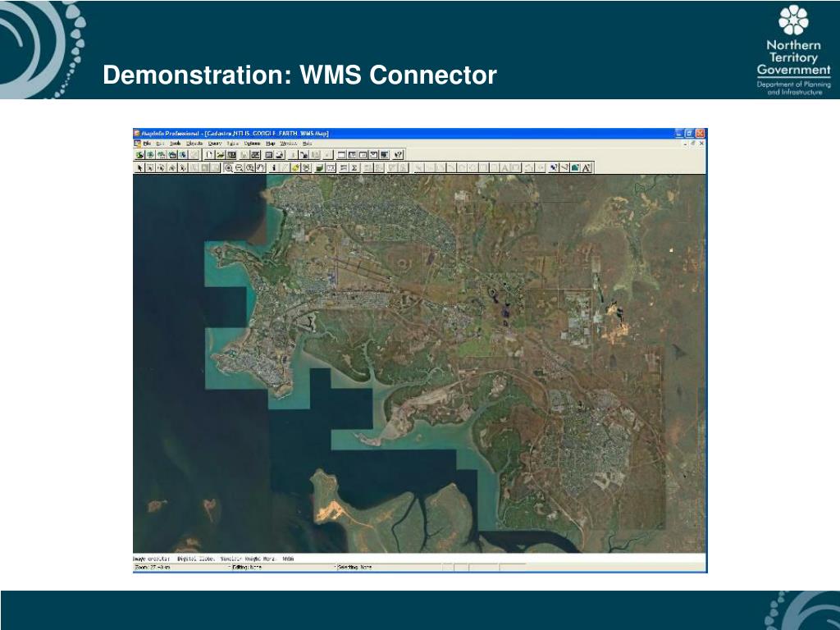Screen dimensions: 840x630
Task: Open the Window menu
Action: (x=289, y=144)
